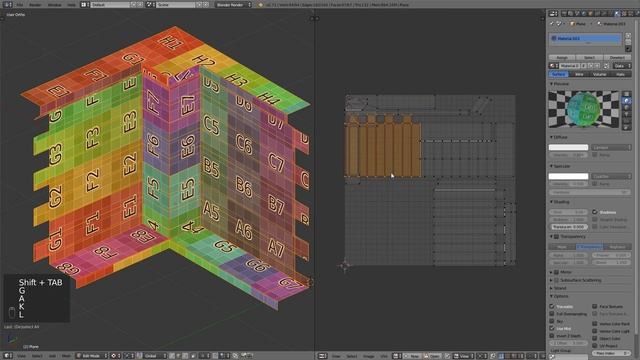Collapse the Diffuse panel
Viewport: 640px width, 360px height.
coord(551,137)
